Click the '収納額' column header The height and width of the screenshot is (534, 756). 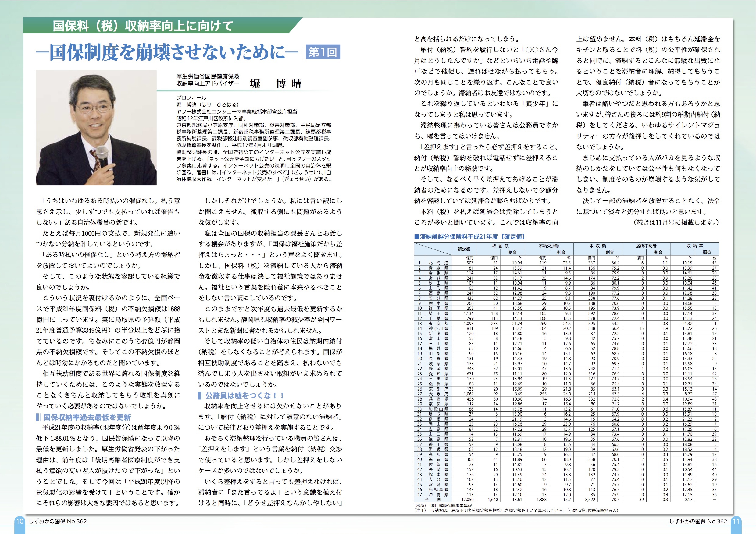point(500,246)
